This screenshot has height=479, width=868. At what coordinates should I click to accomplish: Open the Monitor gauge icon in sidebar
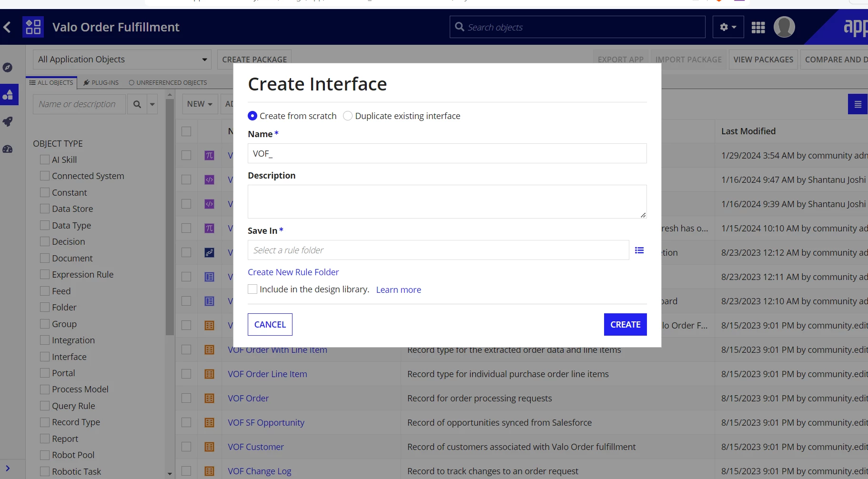tap(8, 149)
